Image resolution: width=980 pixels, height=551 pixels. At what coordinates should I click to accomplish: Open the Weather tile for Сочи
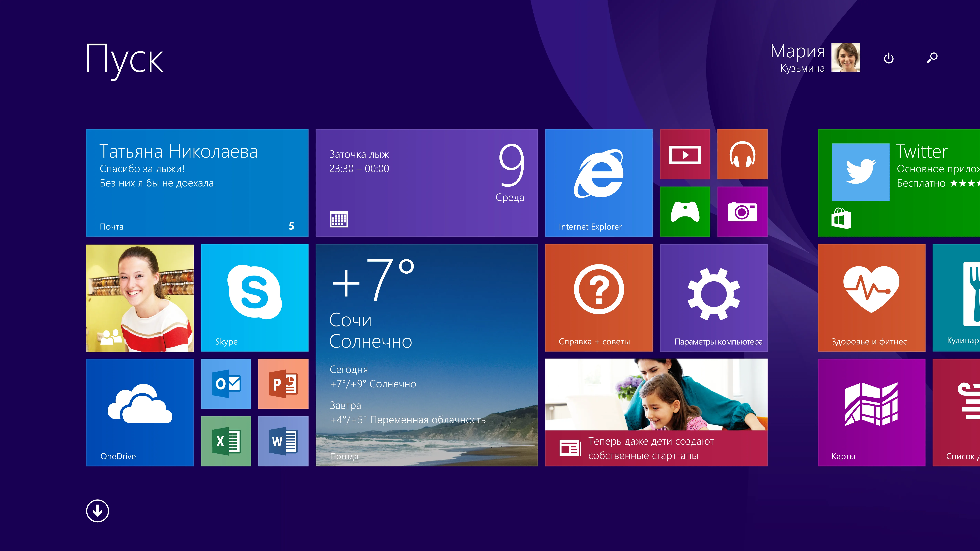[x=426, y=355]
